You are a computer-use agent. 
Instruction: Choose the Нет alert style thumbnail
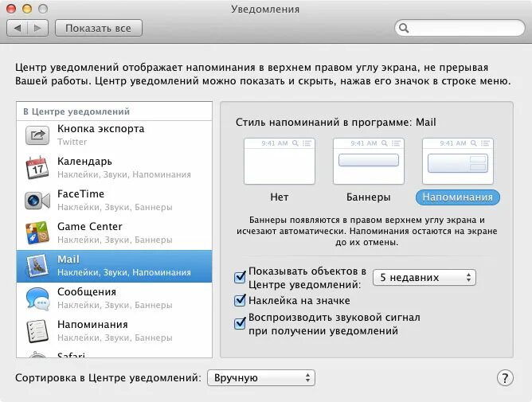pos(280,161)
